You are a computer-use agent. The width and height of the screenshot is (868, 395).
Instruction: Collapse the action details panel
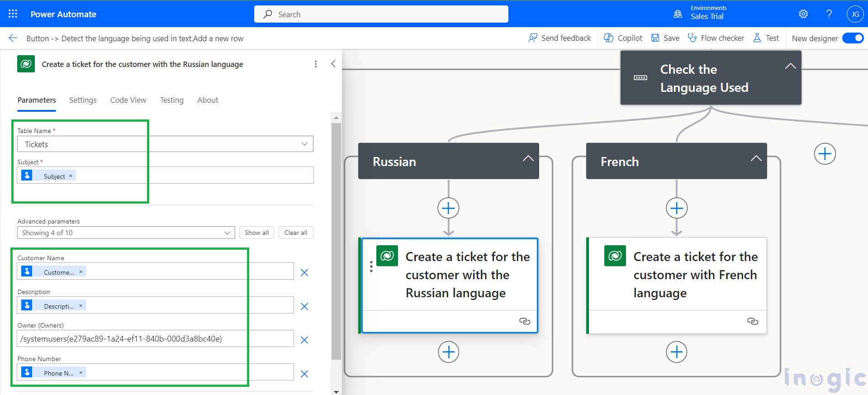point(333,64)
